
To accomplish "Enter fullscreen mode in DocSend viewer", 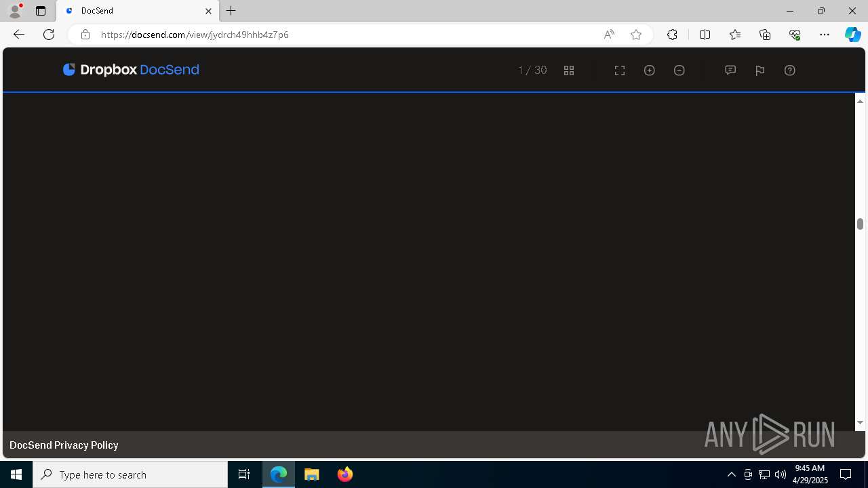I will (x=620, y=70).
